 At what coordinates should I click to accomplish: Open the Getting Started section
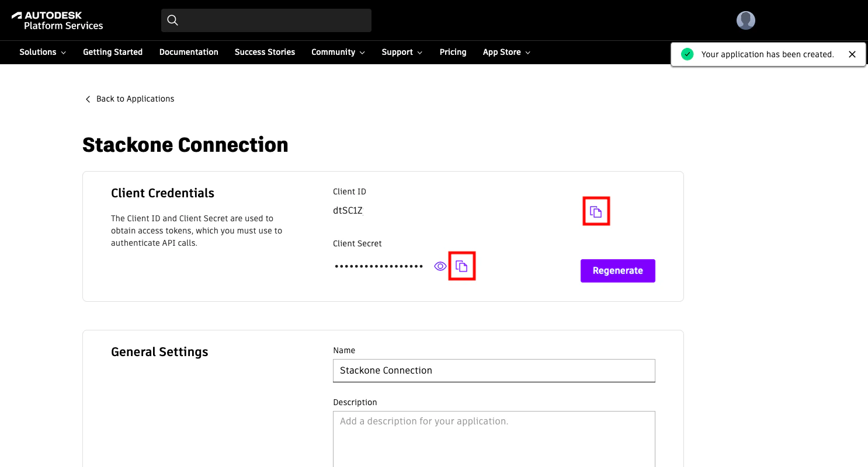[x=112, y=52]
